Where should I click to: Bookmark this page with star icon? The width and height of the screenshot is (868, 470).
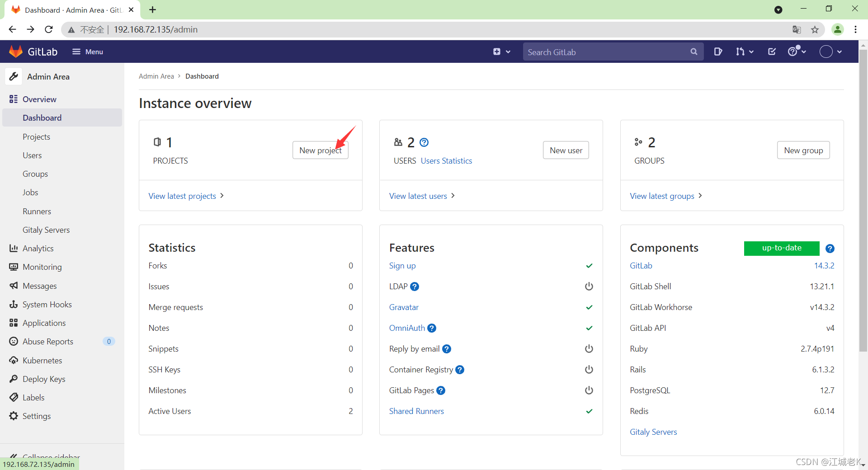coord(815,29)
